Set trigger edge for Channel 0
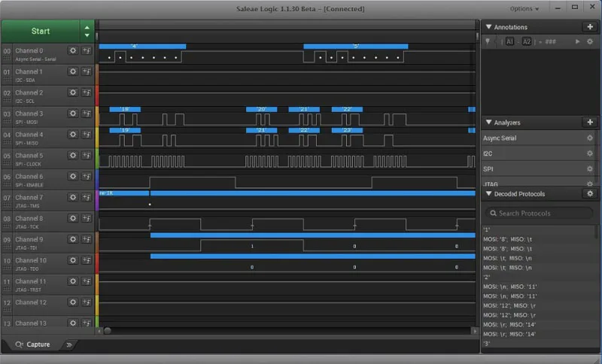602x364 pixels. point(87,50)
